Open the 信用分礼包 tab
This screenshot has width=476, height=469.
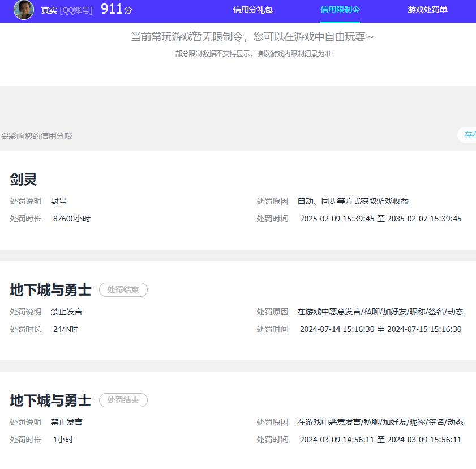click(x=251, y=10)
